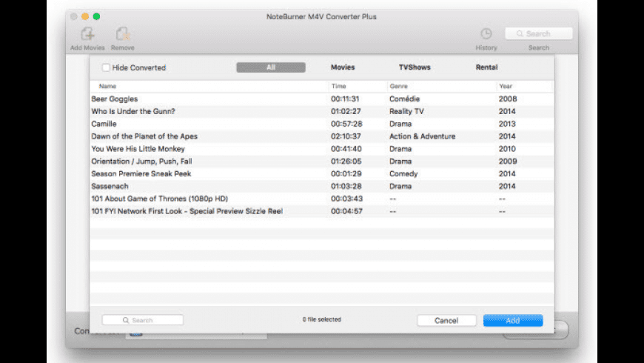The width and height of the screenshot is (644, 363).
Task: Click the magnifier icon in bottom search
Action: coord(126,320)
